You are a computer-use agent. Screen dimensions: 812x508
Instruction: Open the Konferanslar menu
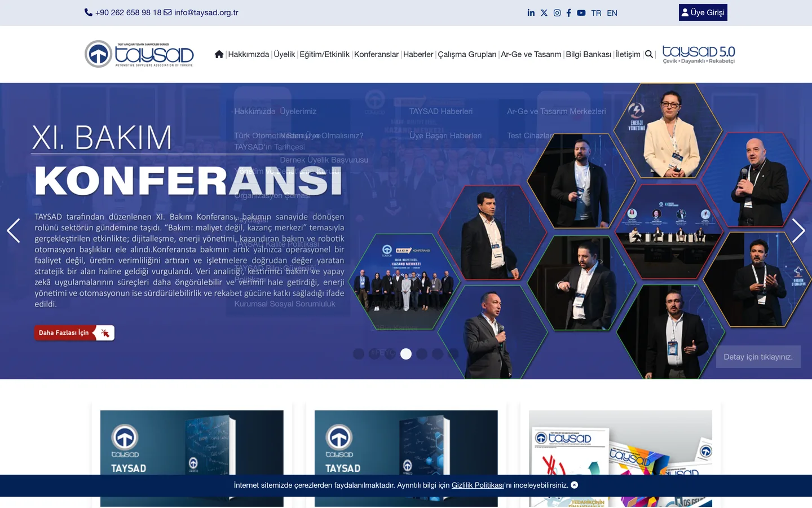coord(377,54)
